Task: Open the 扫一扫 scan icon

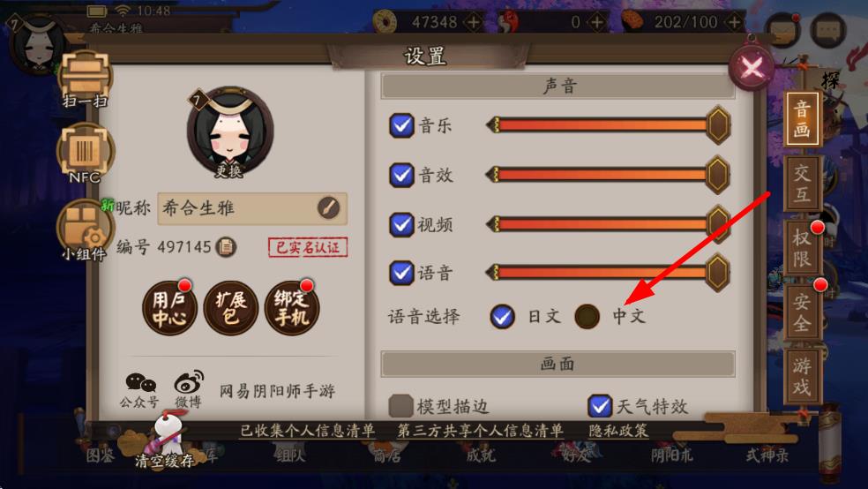Action: pos(86,79)
